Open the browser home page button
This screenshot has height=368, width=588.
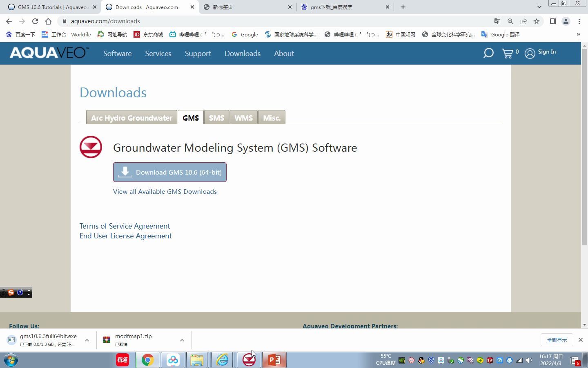(x=48, y=21)
